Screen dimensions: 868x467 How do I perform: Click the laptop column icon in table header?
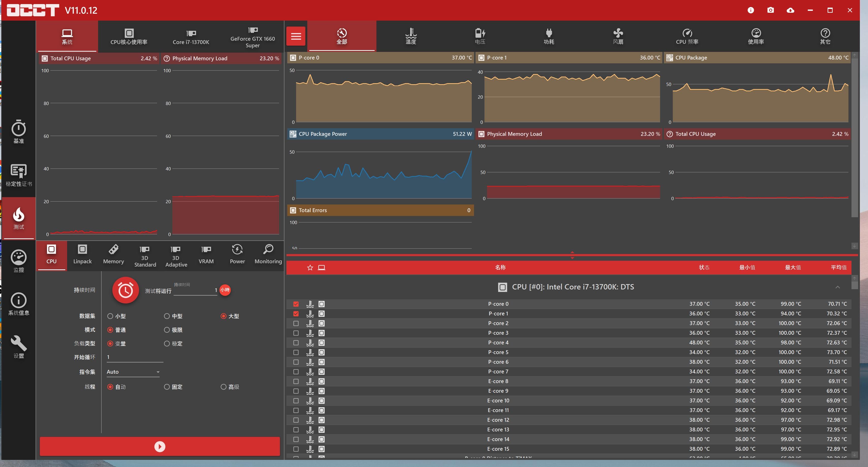pos(322,267)
